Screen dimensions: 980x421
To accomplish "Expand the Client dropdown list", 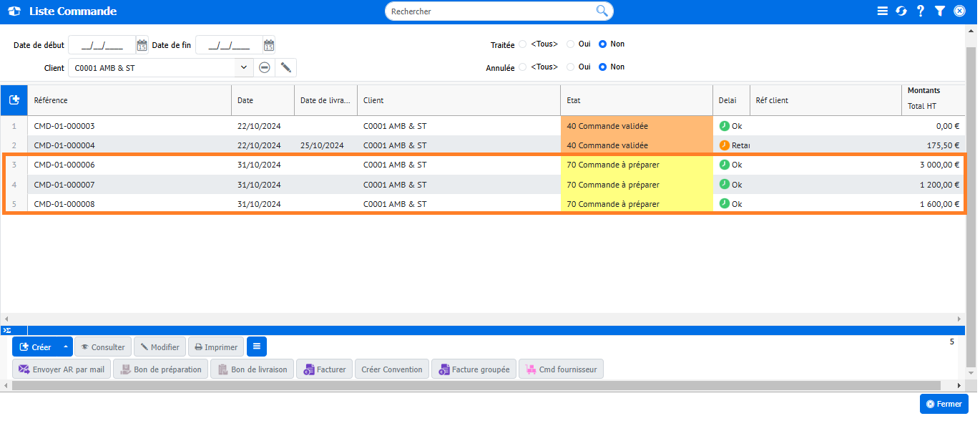I will [244, 67].
